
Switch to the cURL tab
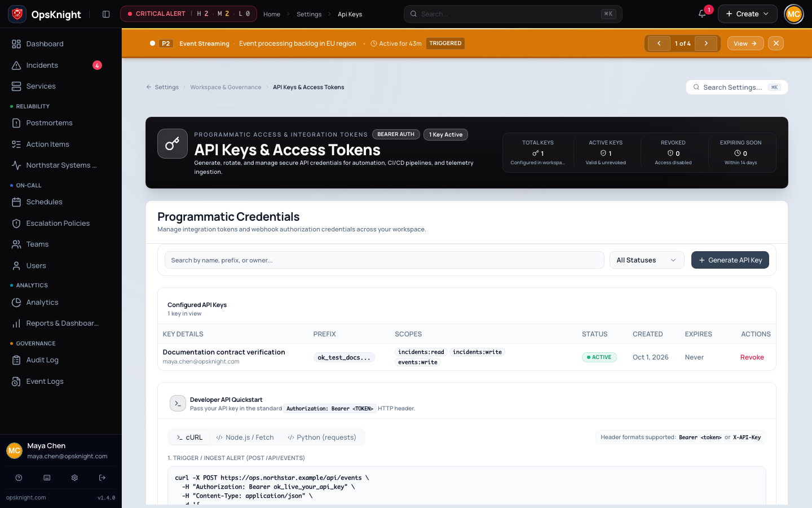(x=189, y=437)
